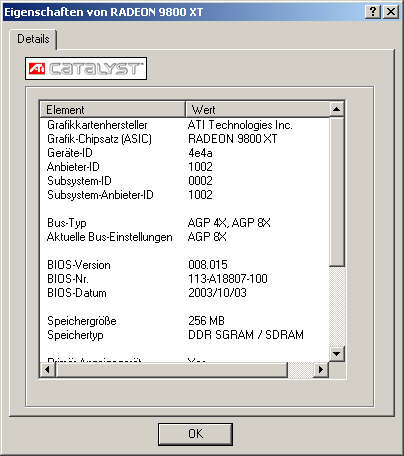Close the RADEON 9800 XT properties dialog
This screenshot has width=404, height=456.
pyautogui.click(x=391, y=12)
